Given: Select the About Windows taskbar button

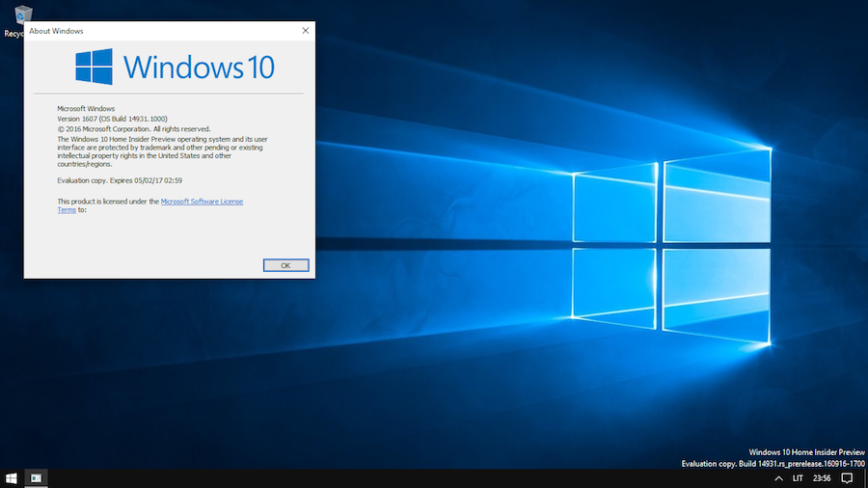Looking at the screenshot, I should (36, 478).
